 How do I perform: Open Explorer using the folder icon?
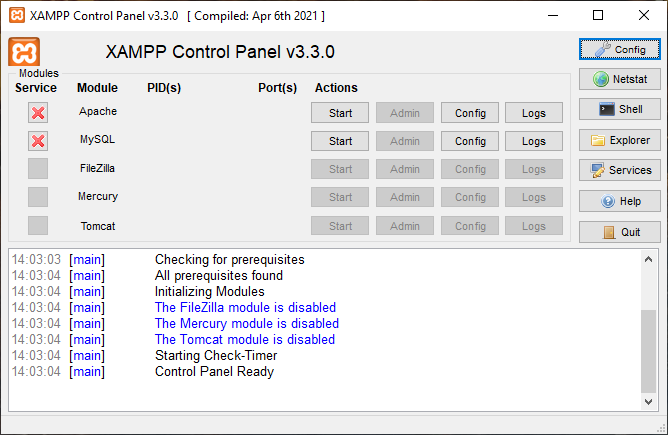pyautogui.click(x=619, y=141)
